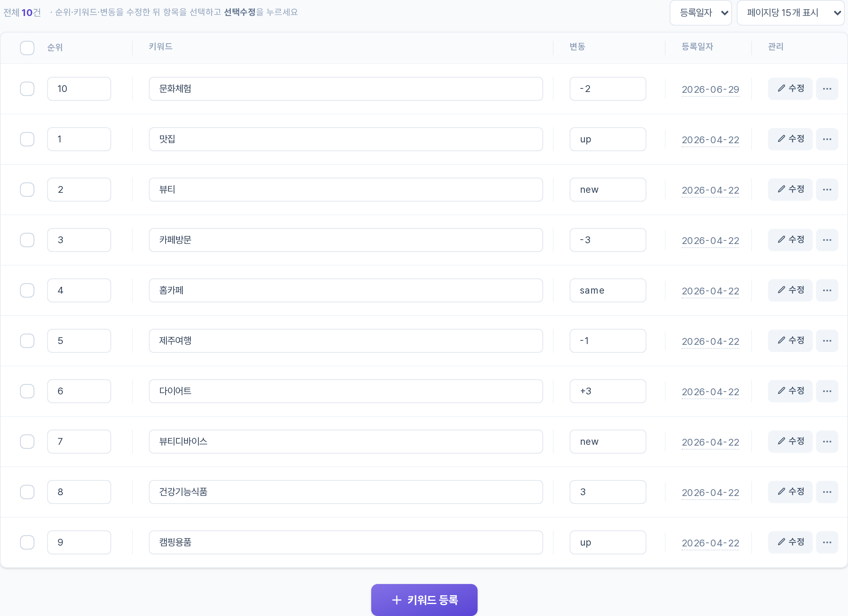Click 수정 edit button for 문화체험
The height and width of the screenshot is (616, 848).
click(790, 89)
